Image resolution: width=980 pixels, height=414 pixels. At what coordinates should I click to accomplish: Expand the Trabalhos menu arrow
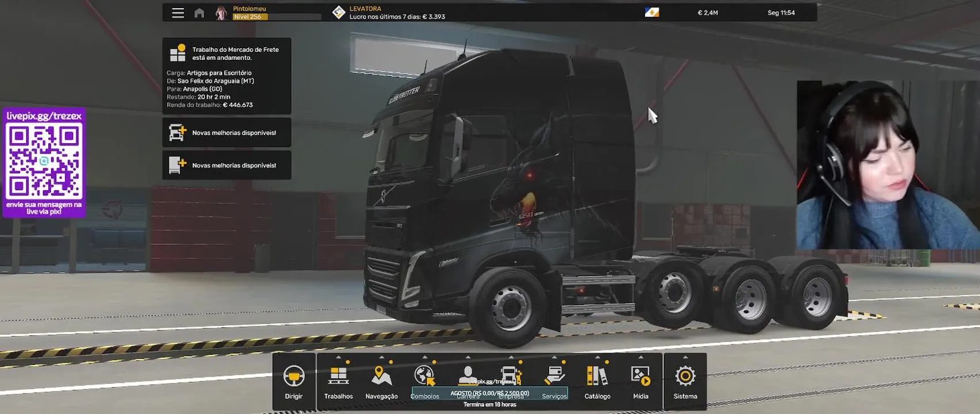click(338, 357)
